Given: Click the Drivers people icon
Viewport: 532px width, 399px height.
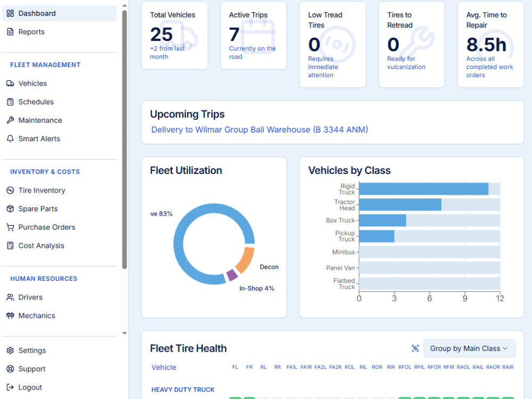Looking at the screenshot, I should [x=10, y=297].
